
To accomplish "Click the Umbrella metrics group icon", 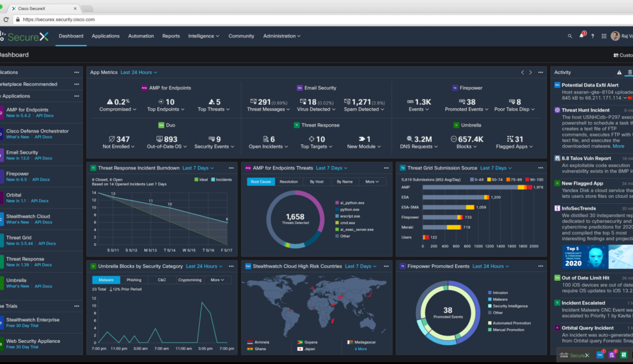I will [456, 125].
